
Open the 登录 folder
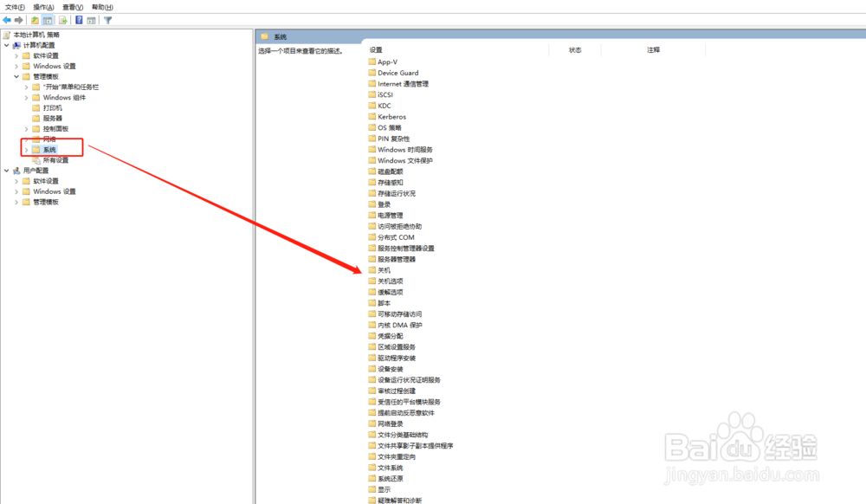(x=384, y=204)
